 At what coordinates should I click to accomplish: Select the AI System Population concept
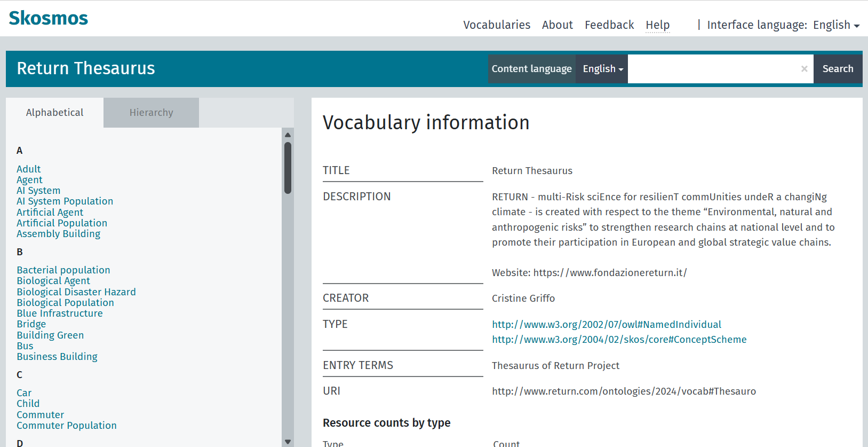65,201
